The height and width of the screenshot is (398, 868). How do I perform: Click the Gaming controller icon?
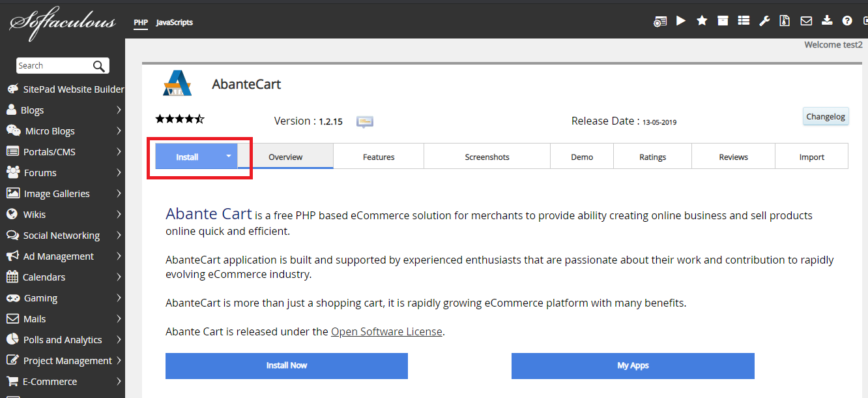[x=12, y=298]
